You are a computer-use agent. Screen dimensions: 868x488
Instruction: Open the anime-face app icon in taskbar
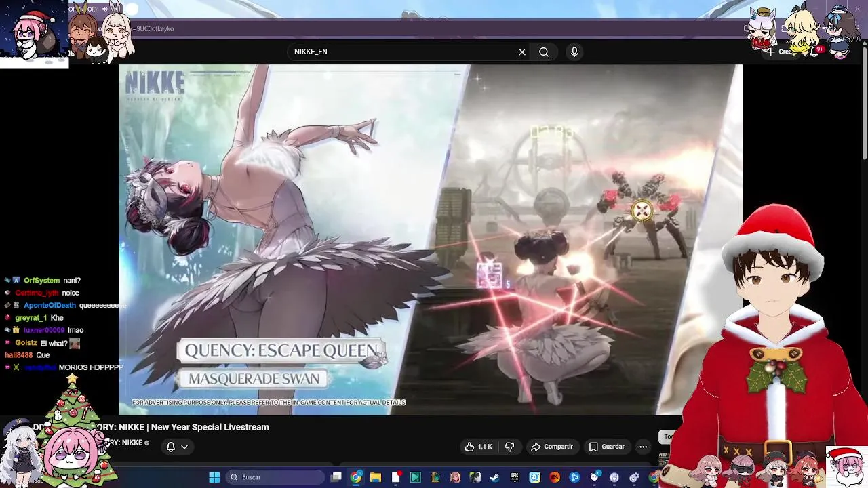[x=456, y=477]
